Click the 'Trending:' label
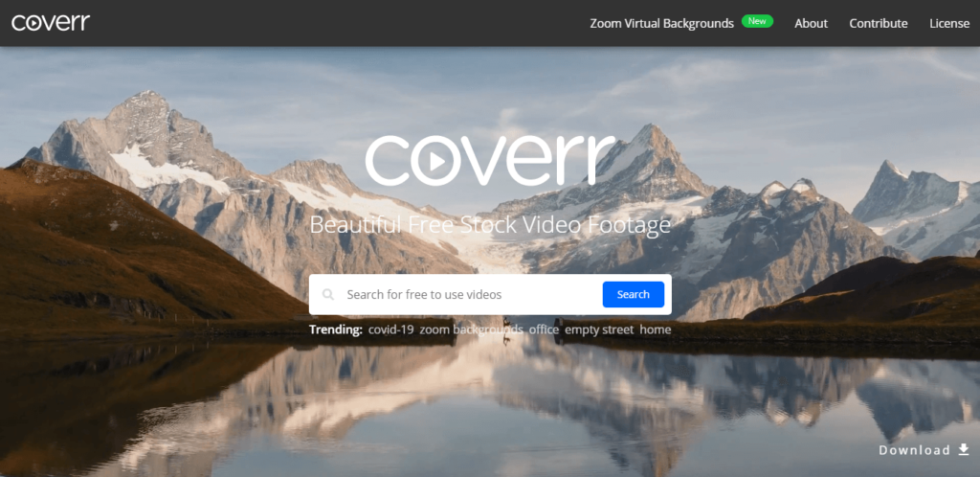Viewport: 980px width, 477px height. tap(336, 329)
